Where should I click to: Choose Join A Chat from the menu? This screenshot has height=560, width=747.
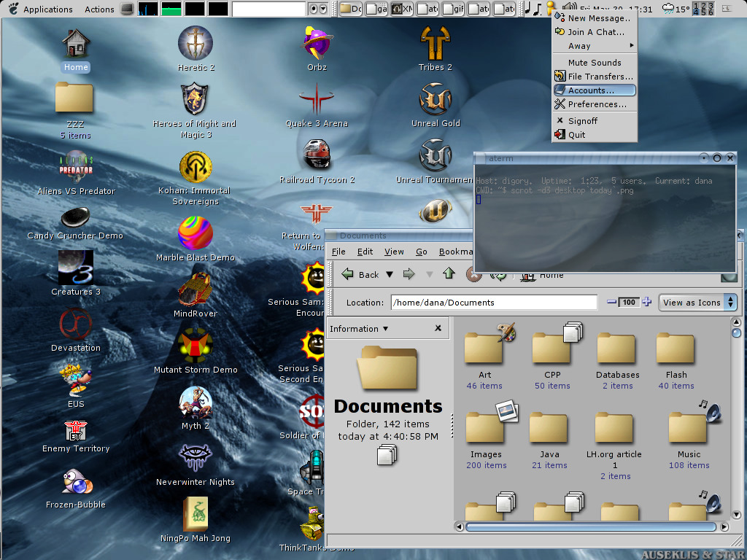(595, 32)
